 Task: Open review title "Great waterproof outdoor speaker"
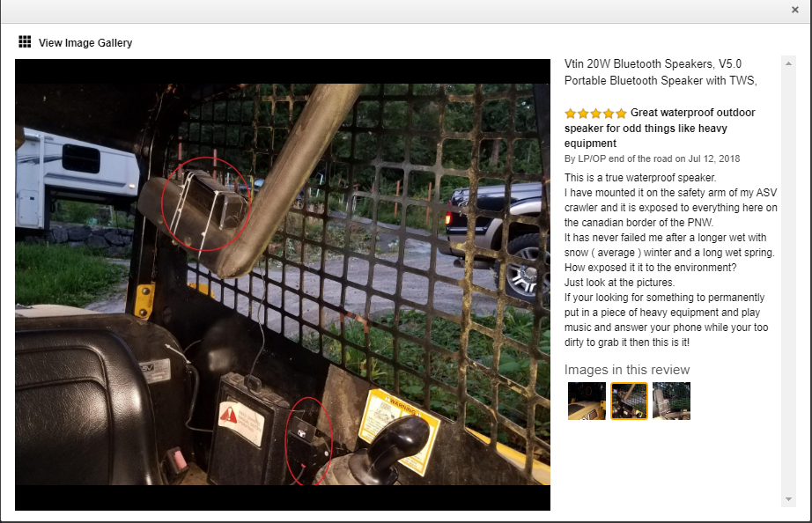click(x=660, y=128)
